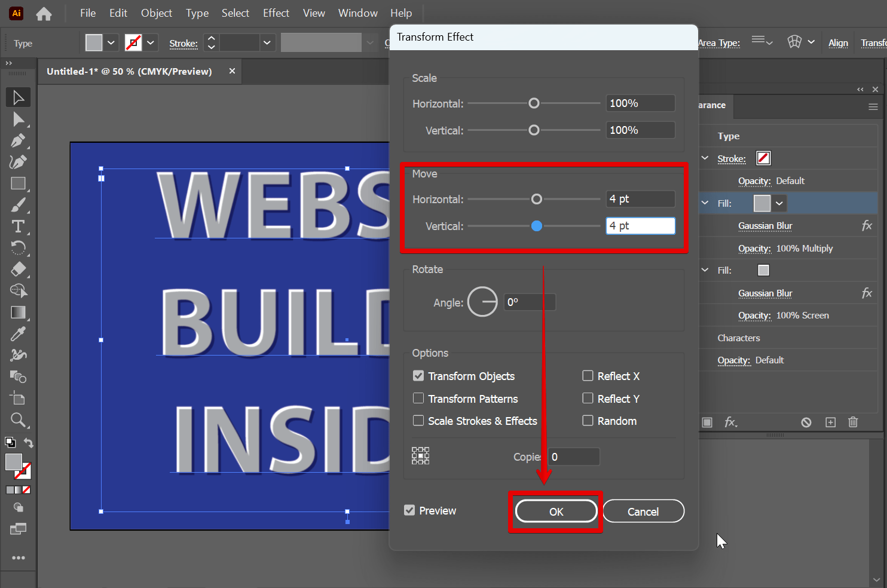
Task: Confirm Transform Effect with OK
Action: click(x=555, y=511)
